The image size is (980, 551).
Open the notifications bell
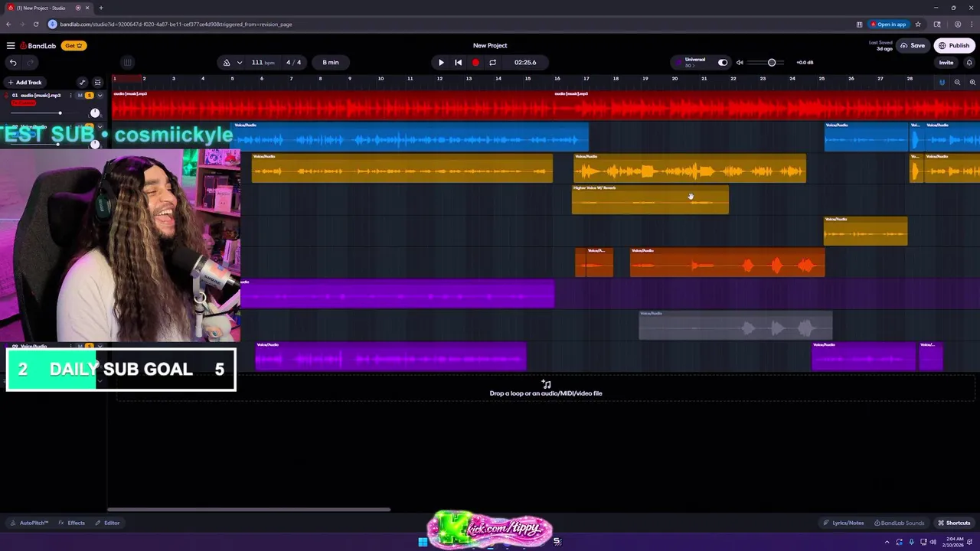969,63
